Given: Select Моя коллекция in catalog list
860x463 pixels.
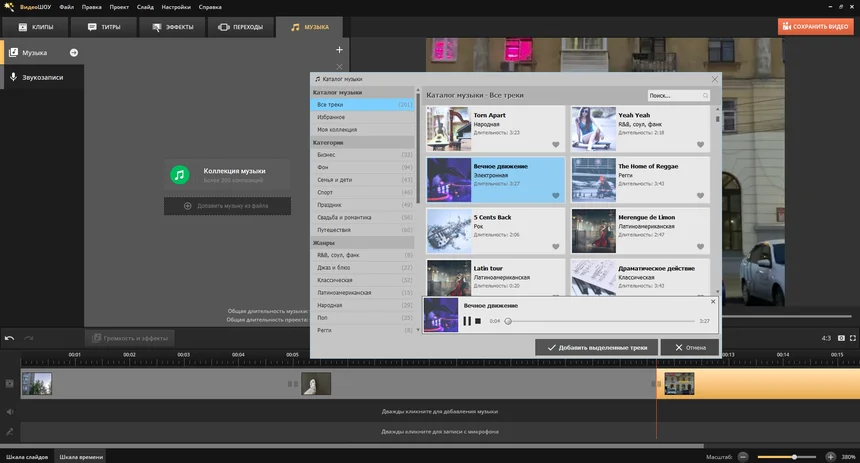Looking at the screenshot, I should (363, 129).
